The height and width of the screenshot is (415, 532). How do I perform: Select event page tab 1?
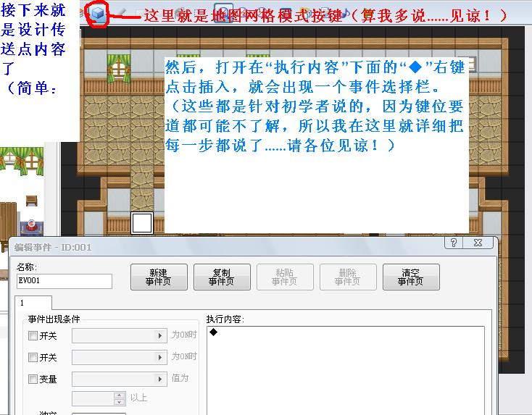click(x=33, y=303)
